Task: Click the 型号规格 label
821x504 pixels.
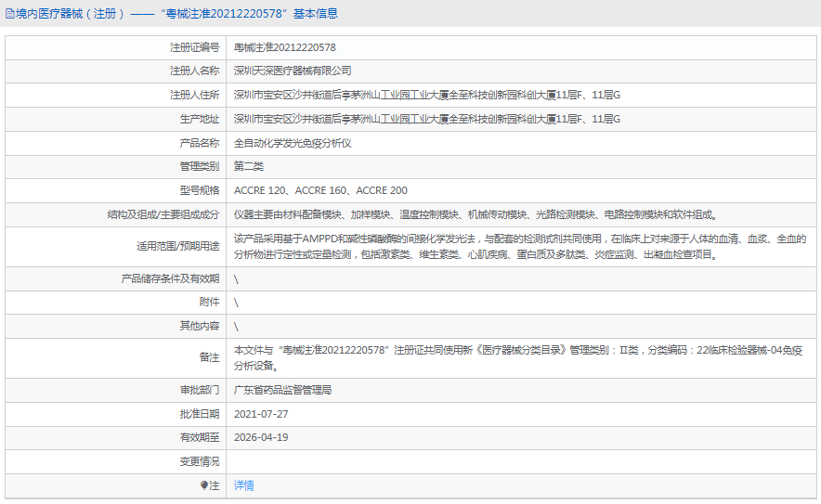Action: tap(200, 191)
